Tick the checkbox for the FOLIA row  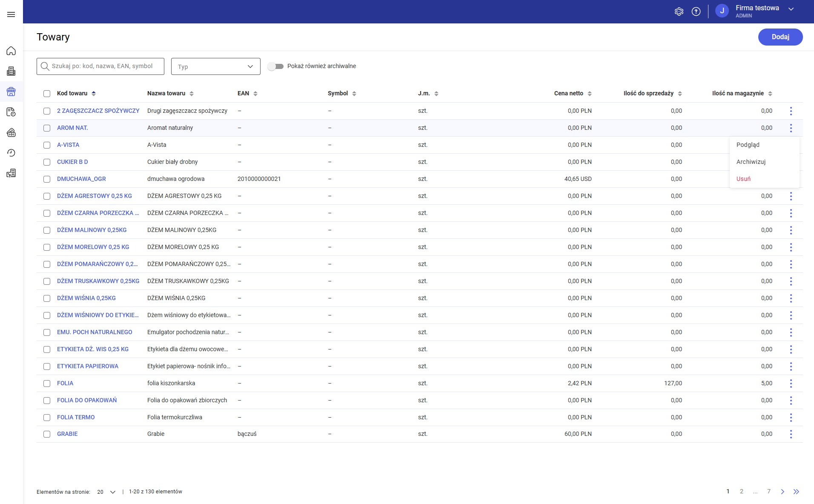(x=47, y=384)
